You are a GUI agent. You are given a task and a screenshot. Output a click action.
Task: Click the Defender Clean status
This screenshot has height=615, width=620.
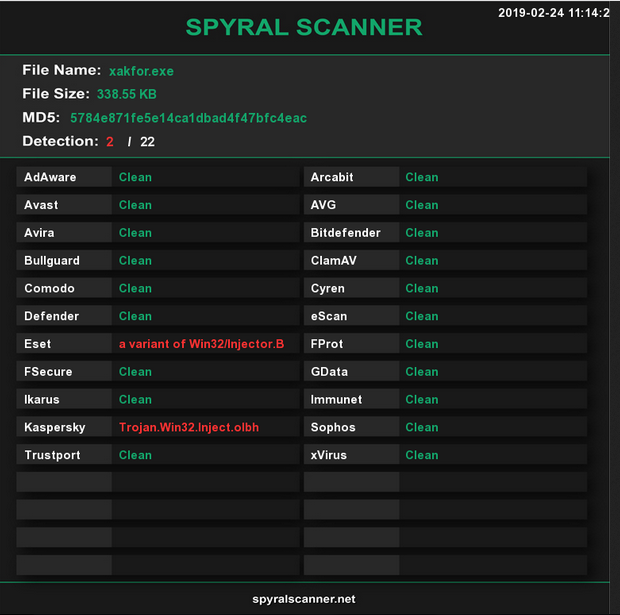pyautogui.click(x=135, y=316)
